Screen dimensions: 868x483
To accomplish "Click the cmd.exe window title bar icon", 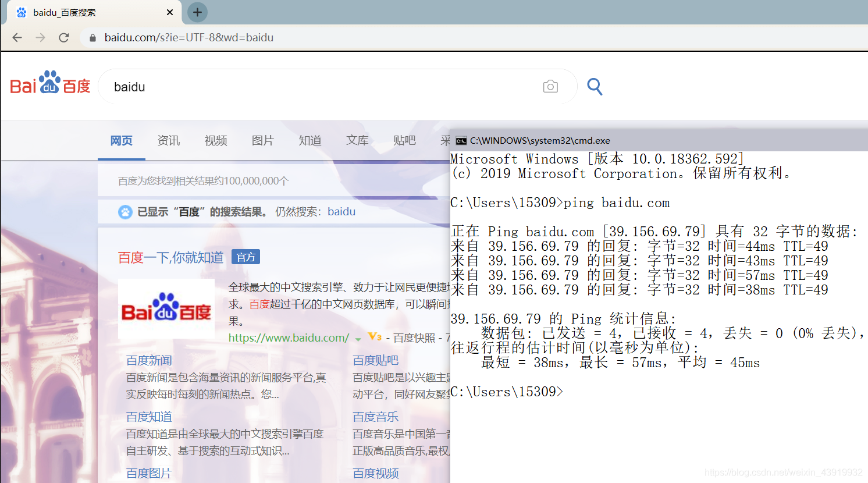I will tap(461, 141).
